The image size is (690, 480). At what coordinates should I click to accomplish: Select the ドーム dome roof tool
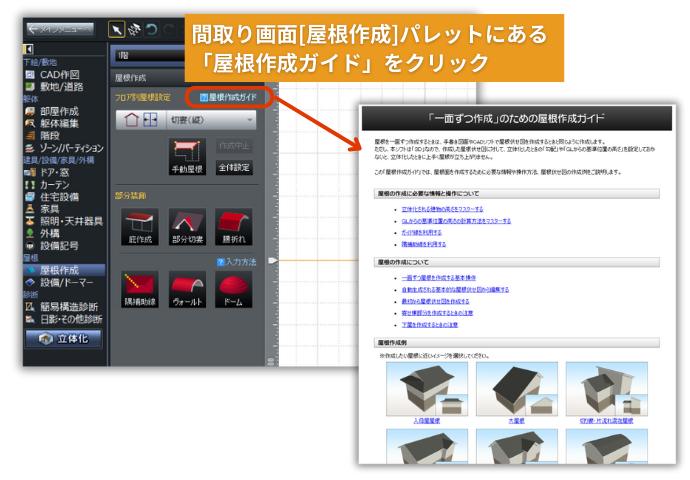coord(233,287)
